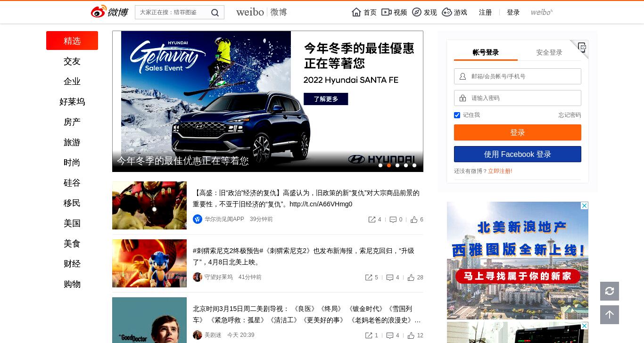The height and width of the screenshot is (343, 644).
Task: Switch to 安全登录 tab
Action: coord(549,52)
